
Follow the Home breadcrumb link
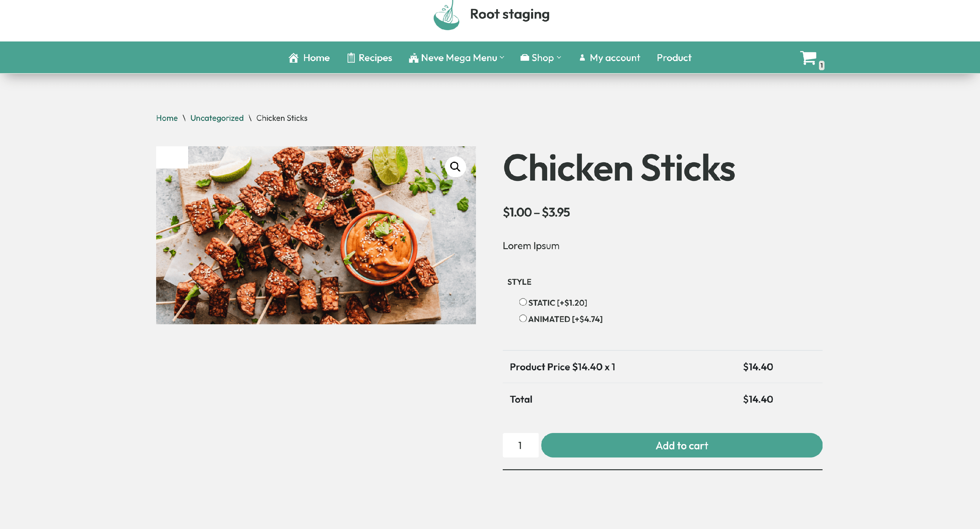point(167,118)
